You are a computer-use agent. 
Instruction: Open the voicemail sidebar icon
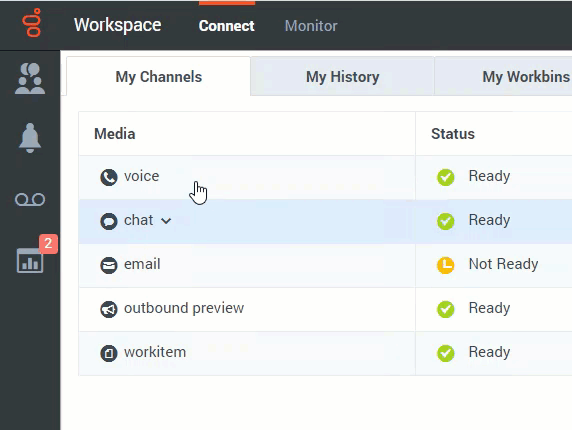30,199
